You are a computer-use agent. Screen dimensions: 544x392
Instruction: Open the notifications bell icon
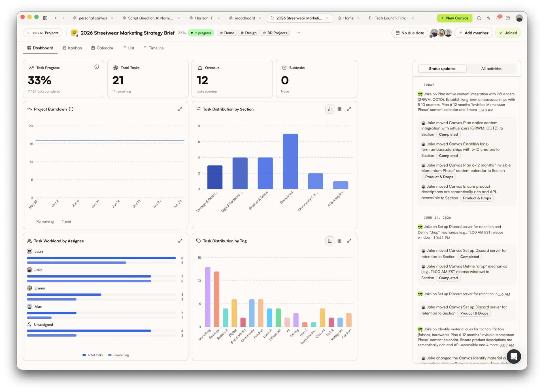[x=498, y=18]
